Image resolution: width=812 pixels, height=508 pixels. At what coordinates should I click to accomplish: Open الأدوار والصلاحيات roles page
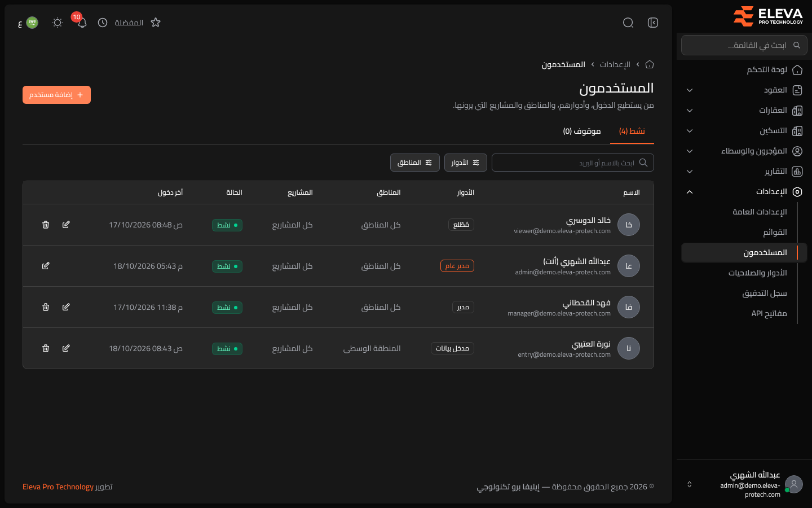tap(757, 273)
